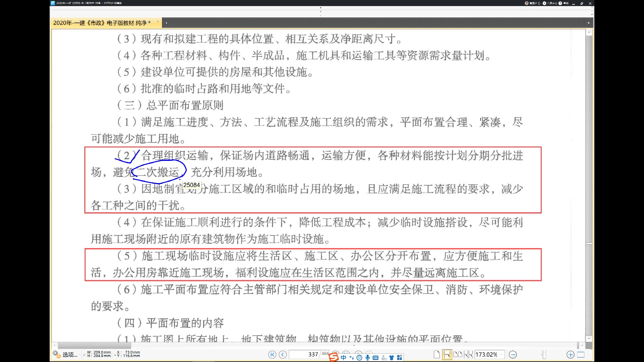
Task: Open the Sogou toolbox grid icon
Action: [x=399, y=357]
